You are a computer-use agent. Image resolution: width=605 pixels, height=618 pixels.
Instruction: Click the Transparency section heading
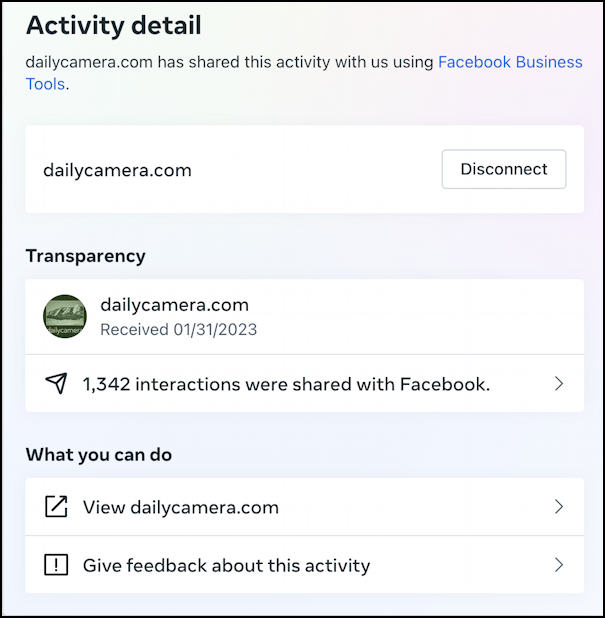pos(86,256)
